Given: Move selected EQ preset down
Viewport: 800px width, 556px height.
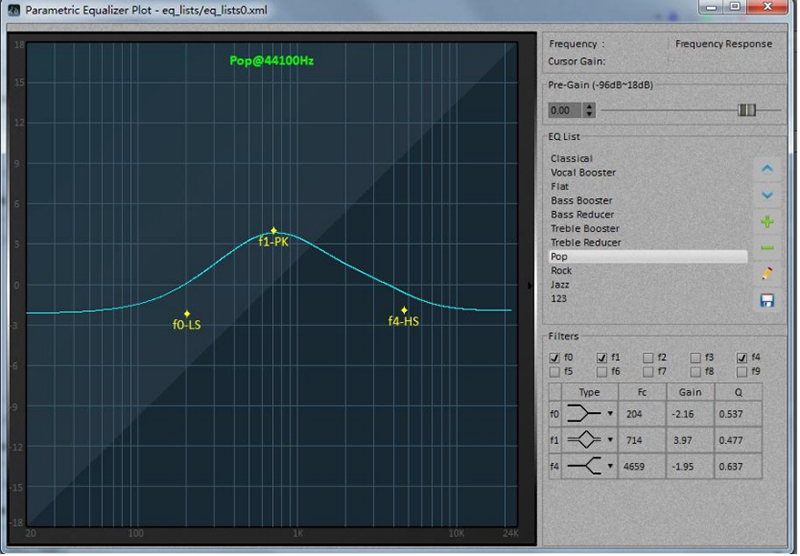Looking at the screenshot, I should [767, 196].
